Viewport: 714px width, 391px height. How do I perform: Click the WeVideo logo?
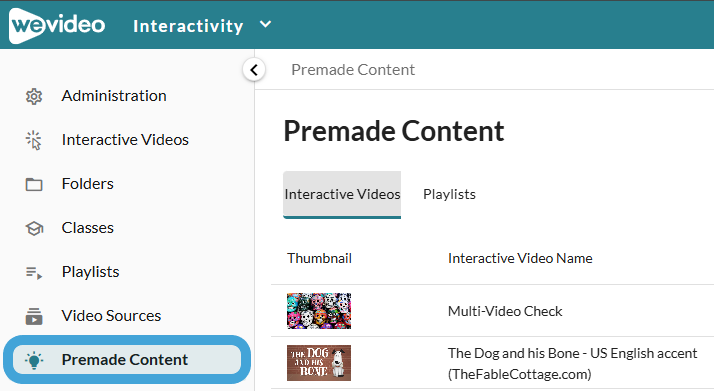point(57,25)
